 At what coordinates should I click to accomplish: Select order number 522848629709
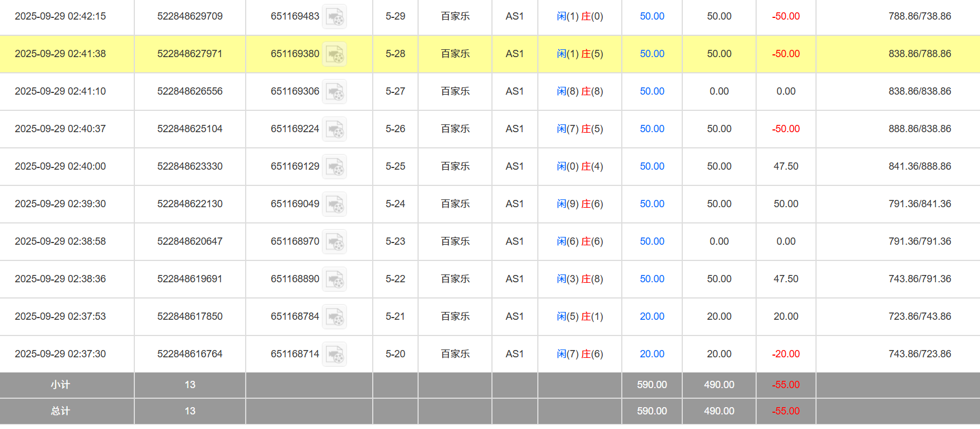coord(190,16)
